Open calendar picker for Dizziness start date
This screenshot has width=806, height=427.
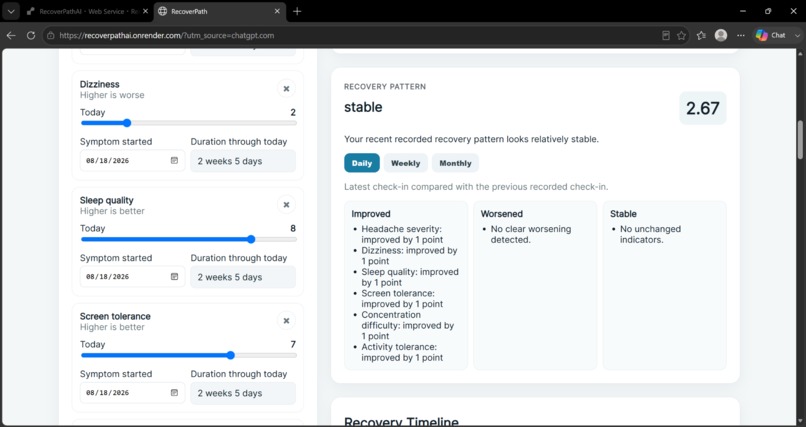(174, 161)
